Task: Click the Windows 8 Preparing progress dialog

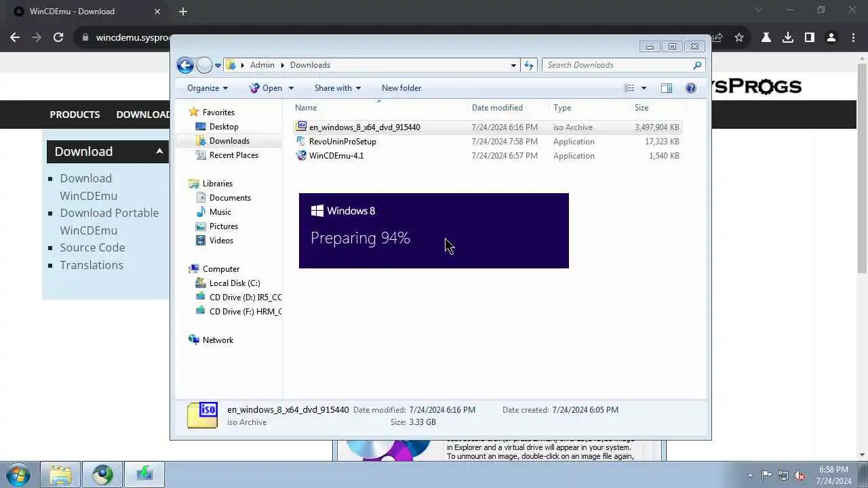Action: (x=434, y=230)
